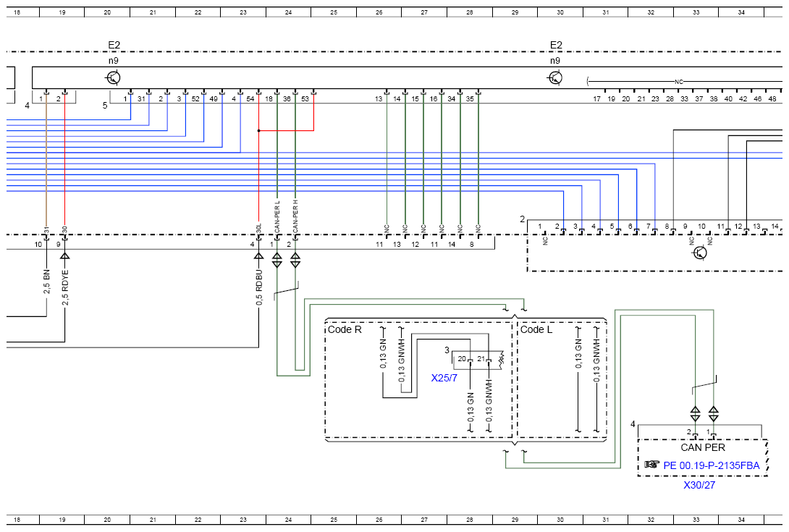This screenshot has height=532, width=789.
Task: Click the pointing hand icon beside PE 00.19-P-2135FBA
Action: click(x=651, y=464)
